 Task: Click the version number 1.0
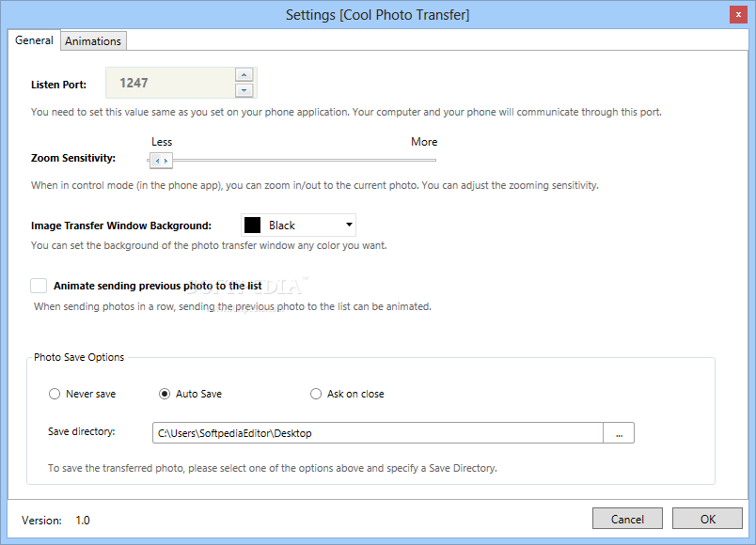[83, 521]
